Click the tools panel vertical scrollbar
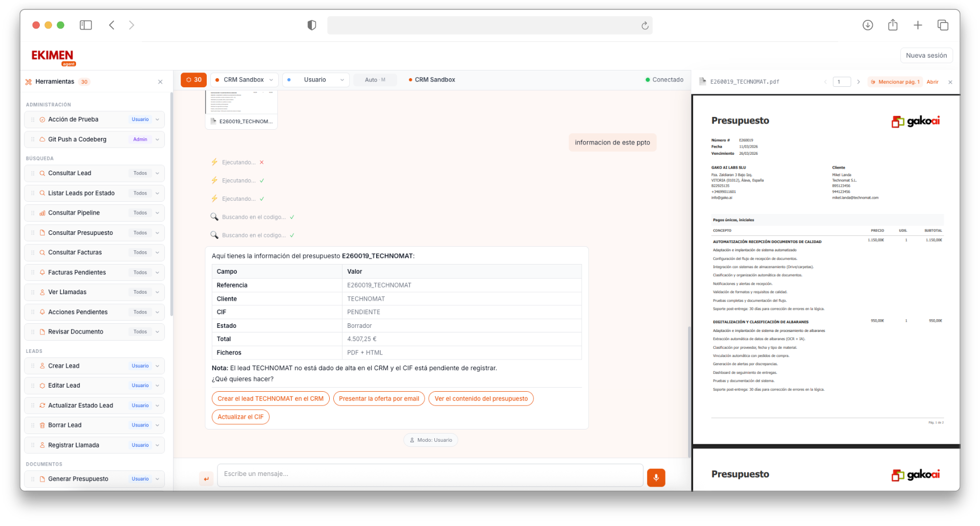This screenshot has height=526, width=980. click(x=171, y=204)
